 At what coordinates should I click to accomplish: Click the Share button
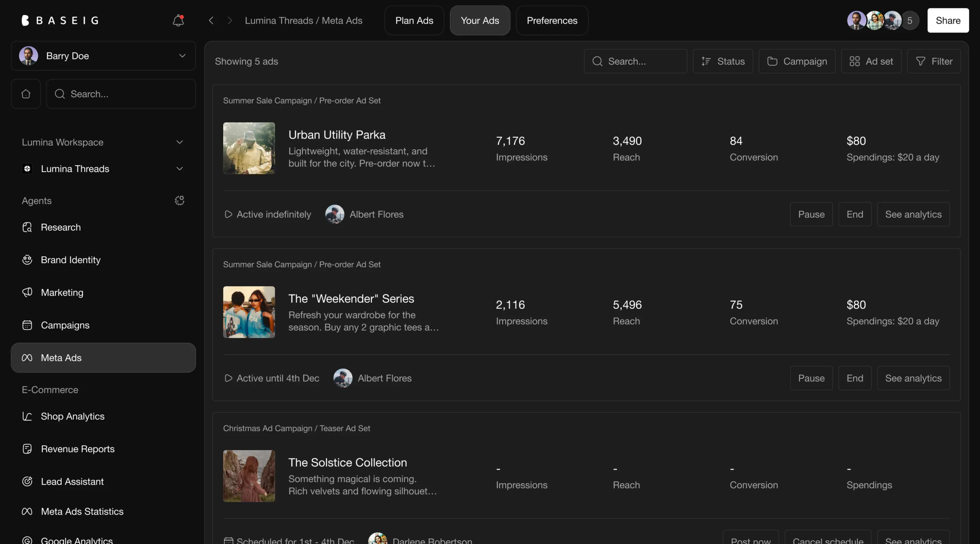[x=948, y=20]
